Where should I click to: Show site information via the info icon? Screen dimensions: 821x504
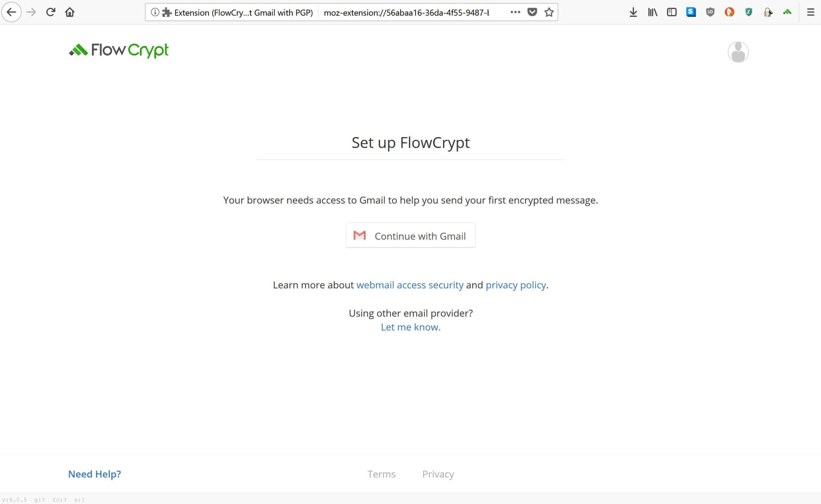click(x=155, y=12)
